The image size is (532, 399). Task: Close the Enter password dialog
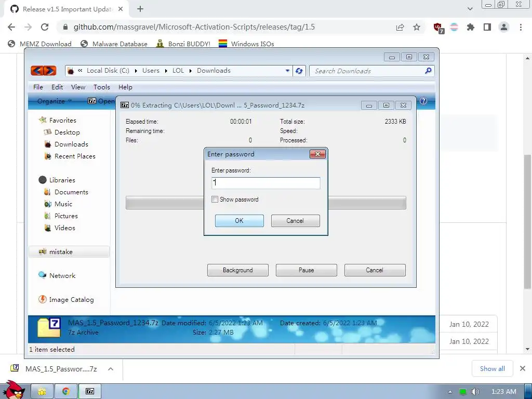click(x=317, y=154)
